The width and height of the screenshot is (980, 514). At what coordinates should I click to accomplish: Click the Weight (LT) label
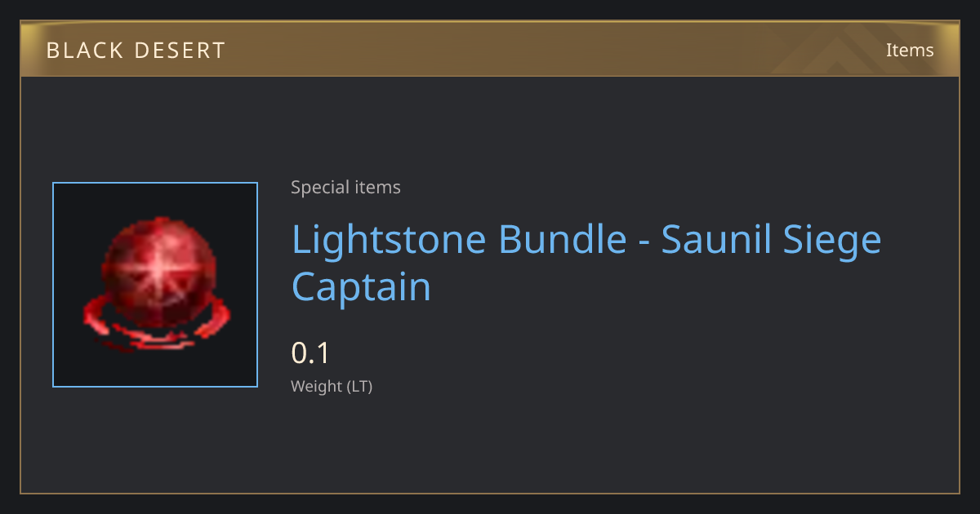coord(332,387)
